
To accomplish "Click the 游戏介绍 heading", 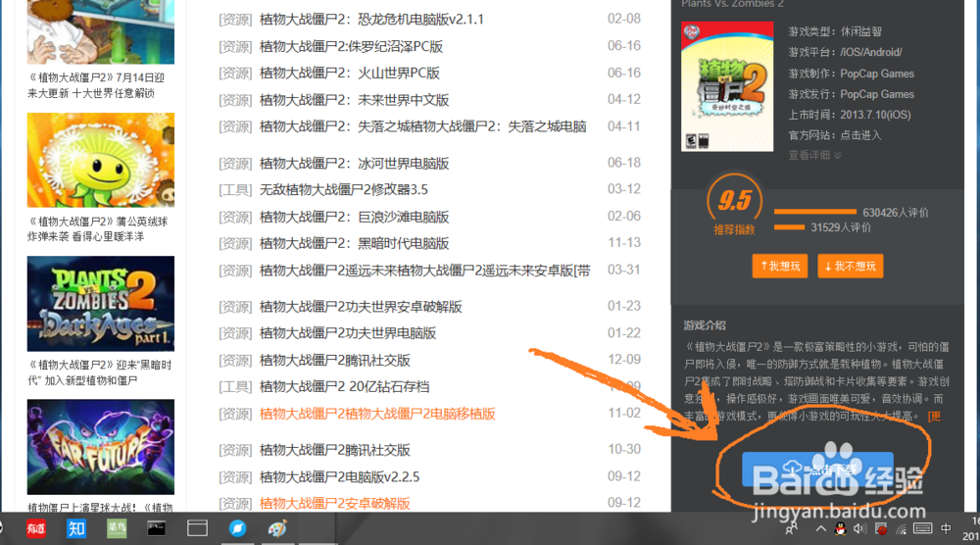I will (705, 325).
